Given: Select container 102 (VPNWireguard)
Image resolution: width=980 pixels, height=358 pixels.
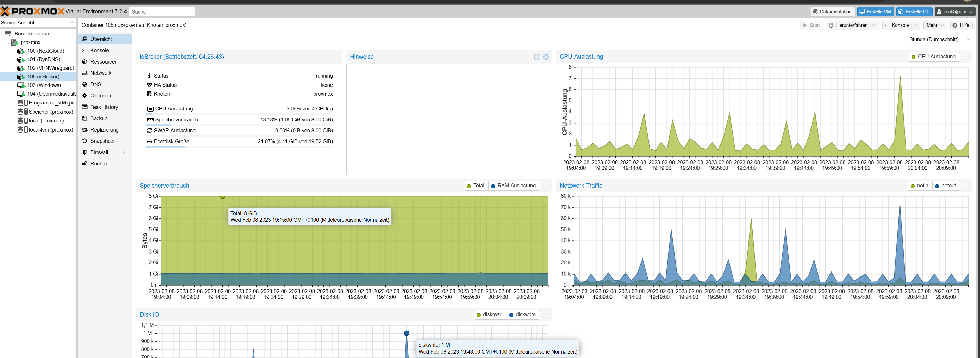Looking at the screenshot, I should (51, 68).
